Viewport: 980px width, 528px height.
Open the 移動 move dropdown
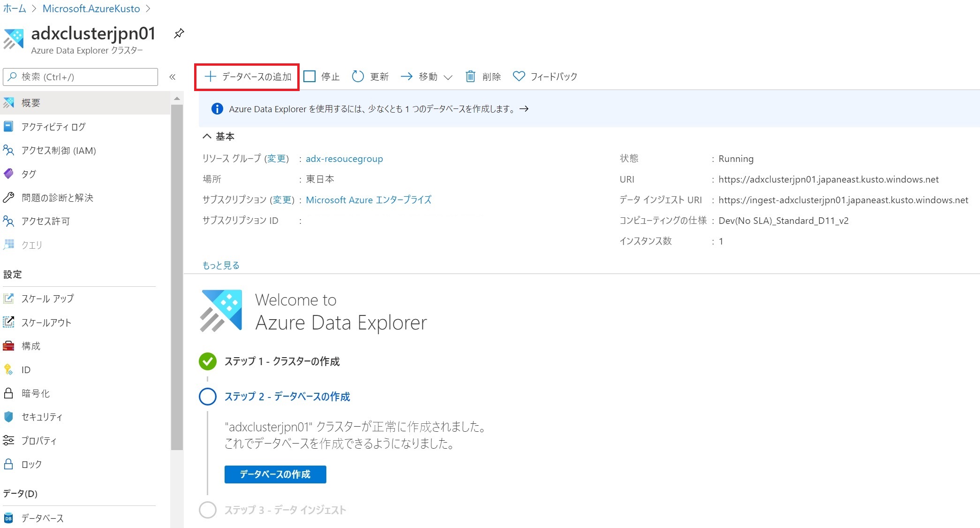427,77
